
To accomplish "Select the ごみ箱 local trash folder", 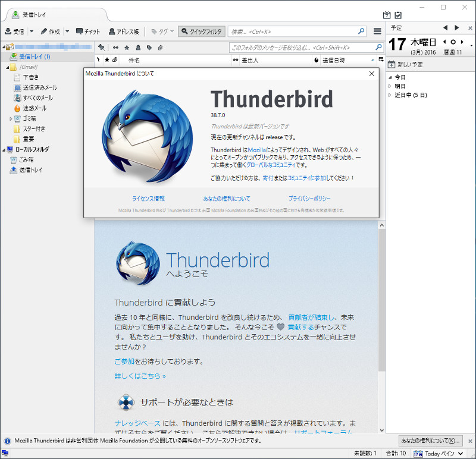I will click(x=26, y=159).
